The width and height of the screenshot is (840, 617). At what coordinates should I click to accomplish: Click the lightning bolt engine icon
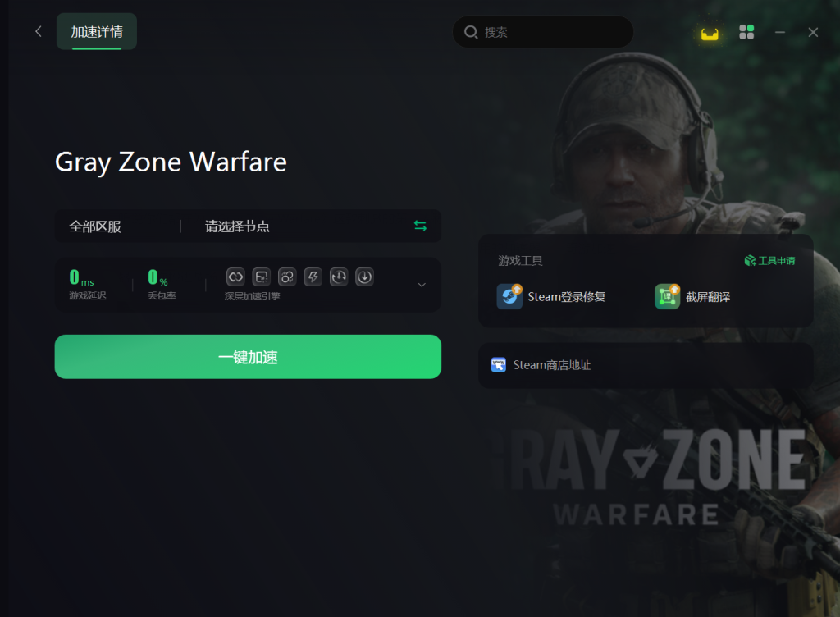(313, 277)
